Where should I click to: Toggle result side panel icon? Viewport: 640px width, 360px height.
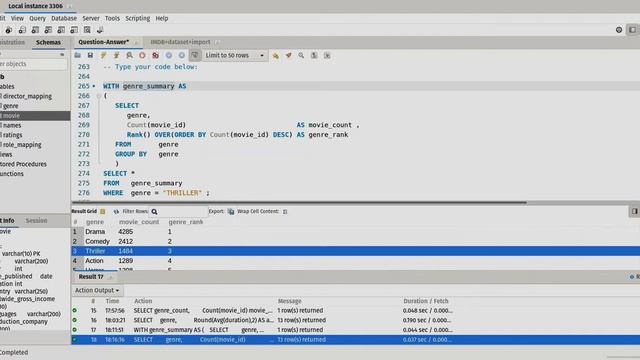point(634,211)
